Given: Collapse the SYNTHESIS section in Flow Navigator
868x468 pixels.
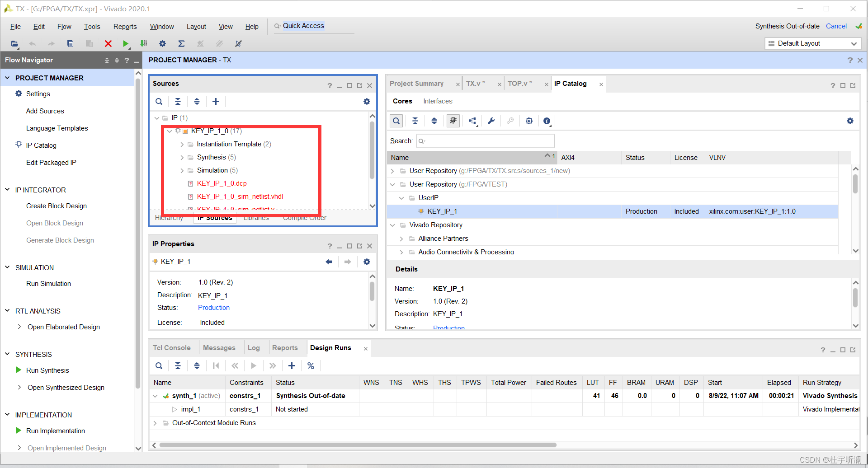Looking at the screenshot, I should [x=7, y=354].
